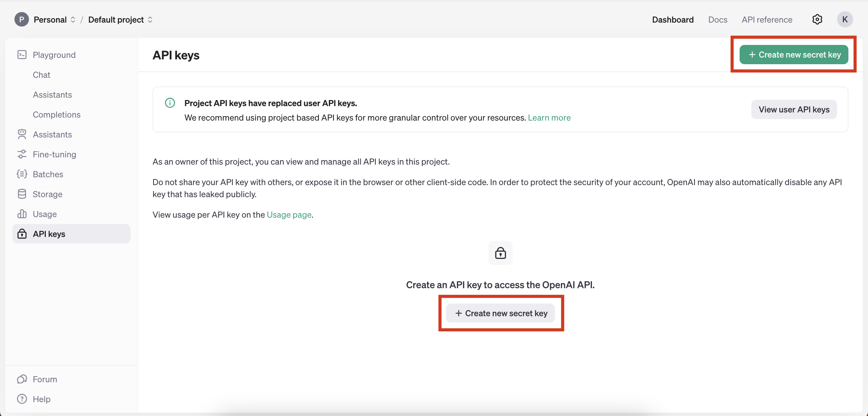This screenshot has width=868, height=416.
Task: Click the Usage bar chart icon
Action: pos(22,214)
